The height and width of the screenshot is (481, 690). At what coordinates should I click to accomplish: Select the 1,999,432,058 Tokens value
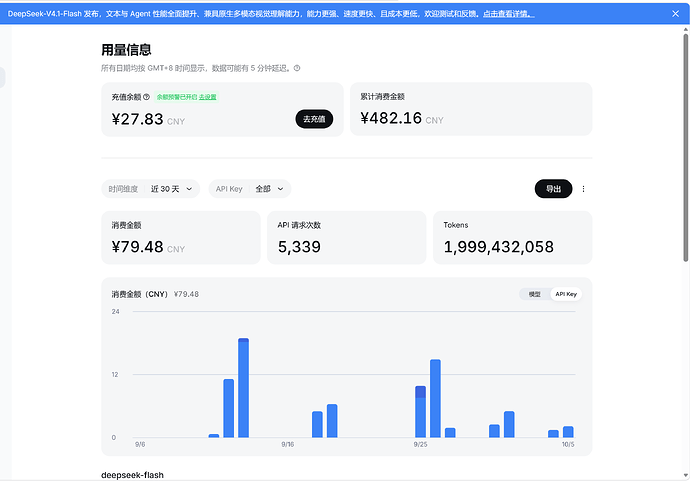[x=499, y=247]
